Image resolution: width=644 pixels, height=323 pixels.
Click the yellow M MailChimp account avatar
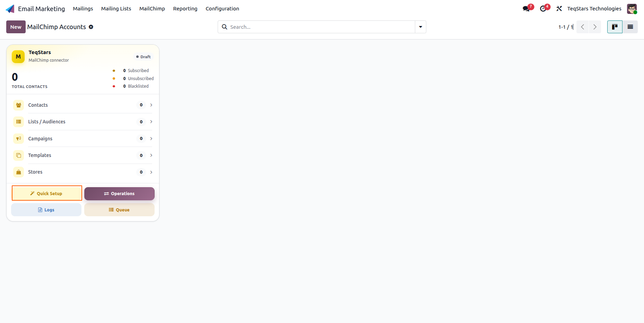coord(18,56)
